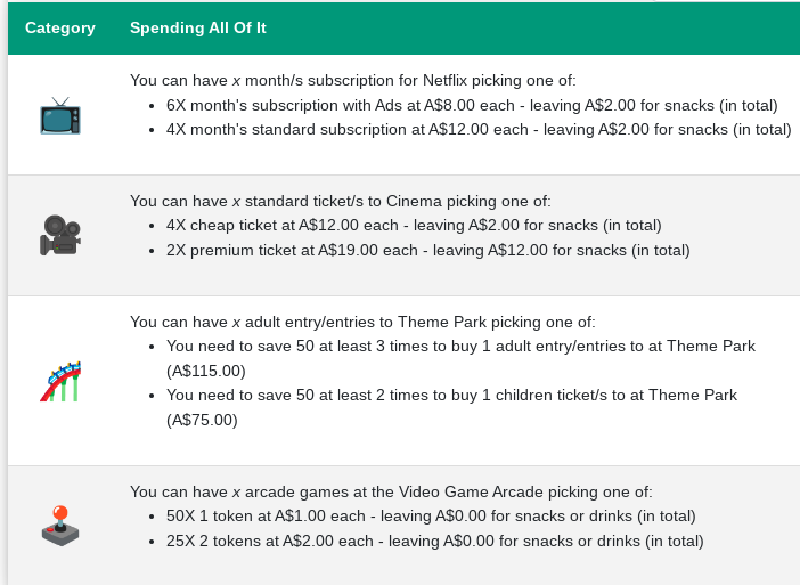This screenshot has width=800, height=585.
Task: Click the movie camera Cinema icon
Action: tap(60, 235)
